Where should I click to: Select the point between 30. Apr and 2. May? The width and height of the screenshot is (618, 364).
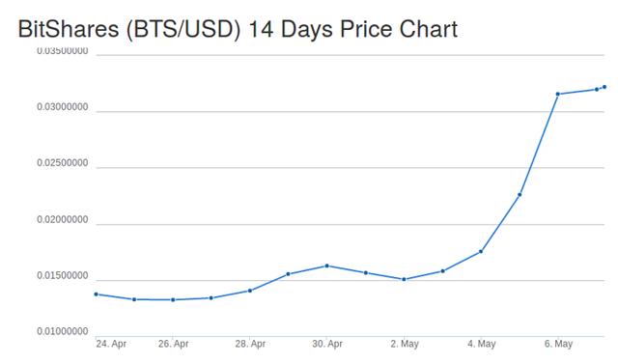tap(366, 272)
